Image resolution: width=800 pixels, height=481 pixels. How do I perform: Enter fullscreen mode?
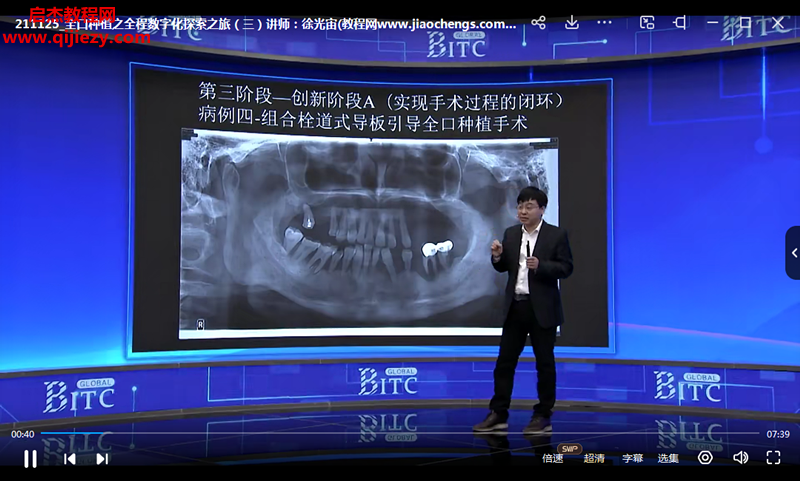[x=773, y=458]
